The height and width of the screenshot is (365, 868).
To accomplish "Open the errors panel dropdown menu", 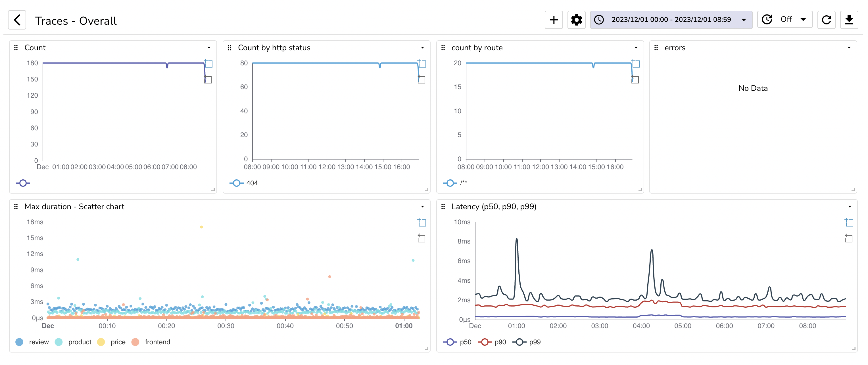I will point(849,48).
